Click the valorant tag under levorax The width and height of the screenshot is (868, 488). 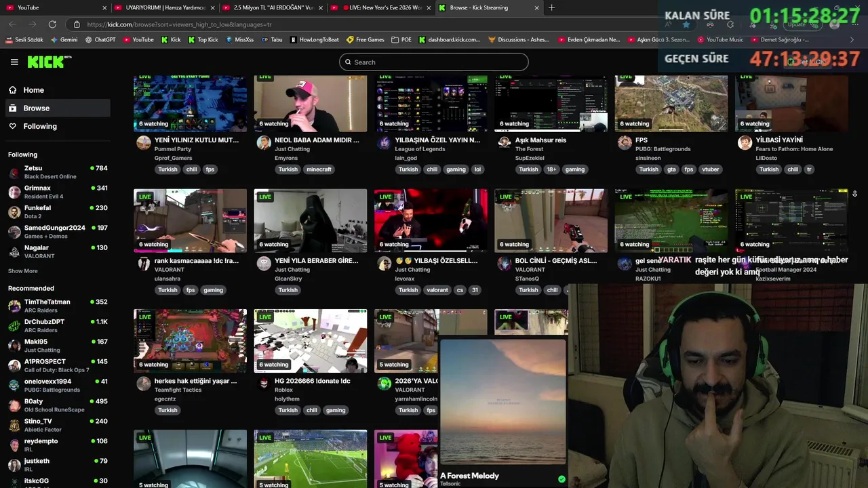437,290
